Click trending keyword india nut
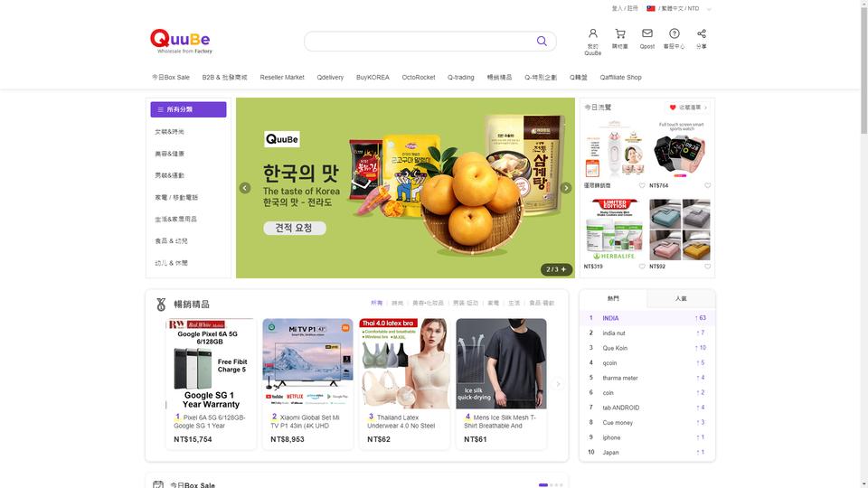Screen dimensions: 868x488 tap(613, 333)
